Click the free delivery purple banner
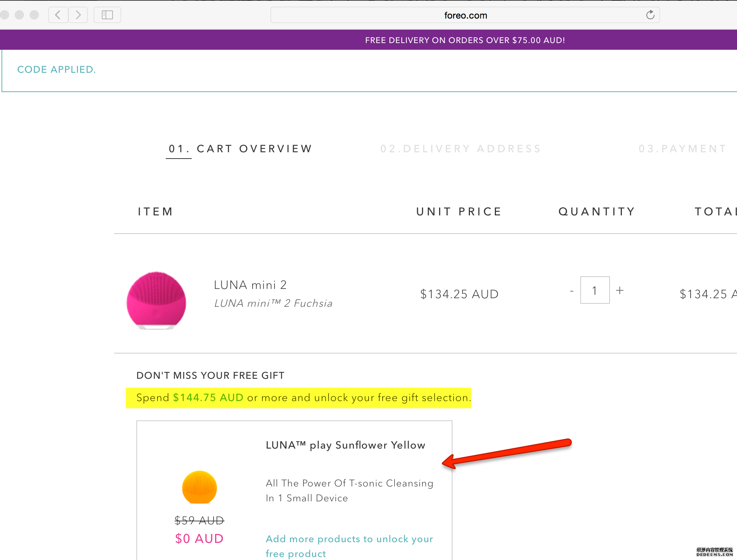This screenshot has height=560, width=737. click(368, 40)
